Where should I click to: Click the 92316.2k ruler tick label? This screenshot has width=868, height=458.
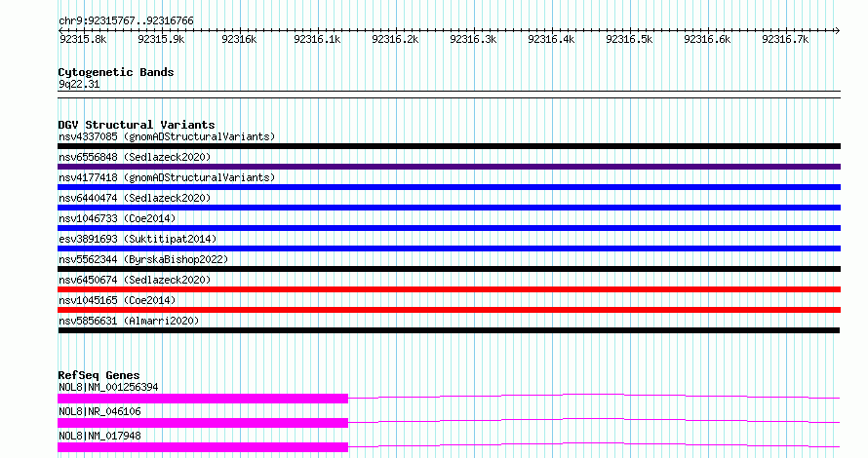(395, 40)
